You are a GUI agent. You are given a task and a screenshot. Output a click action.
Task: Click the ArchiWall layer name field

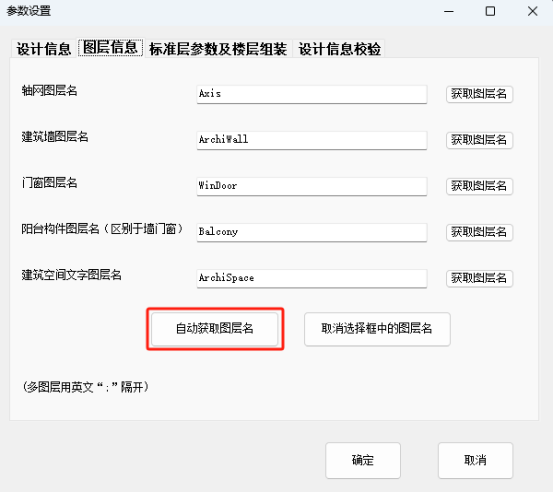[x=312, y=140]
